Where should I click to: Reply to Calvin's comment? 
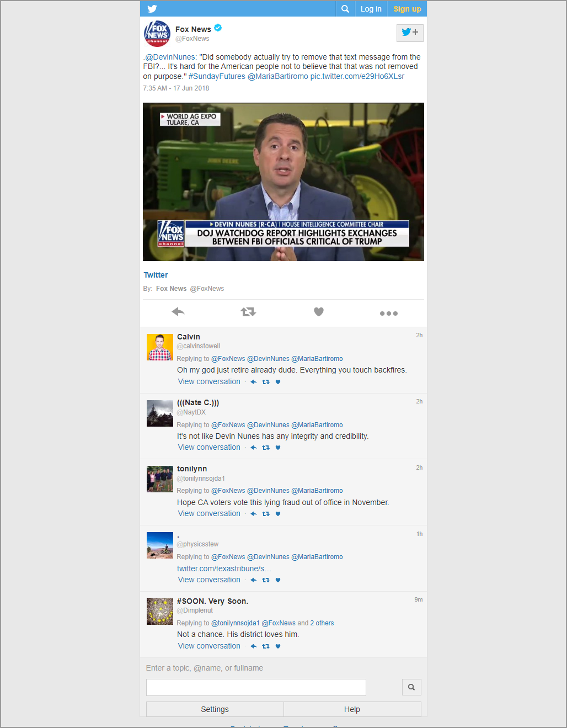coord(254,382)
